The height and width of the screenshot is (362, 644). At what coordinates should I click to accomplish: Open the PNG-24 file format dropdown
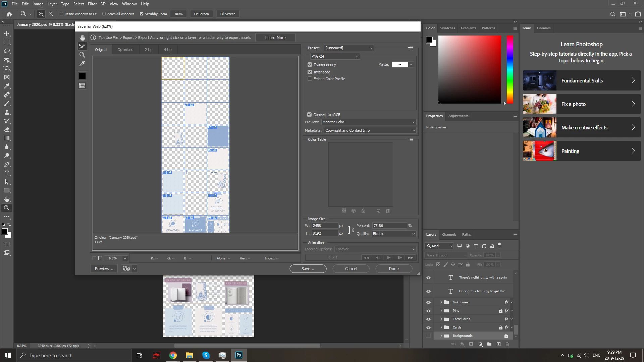tap(334, 56)
